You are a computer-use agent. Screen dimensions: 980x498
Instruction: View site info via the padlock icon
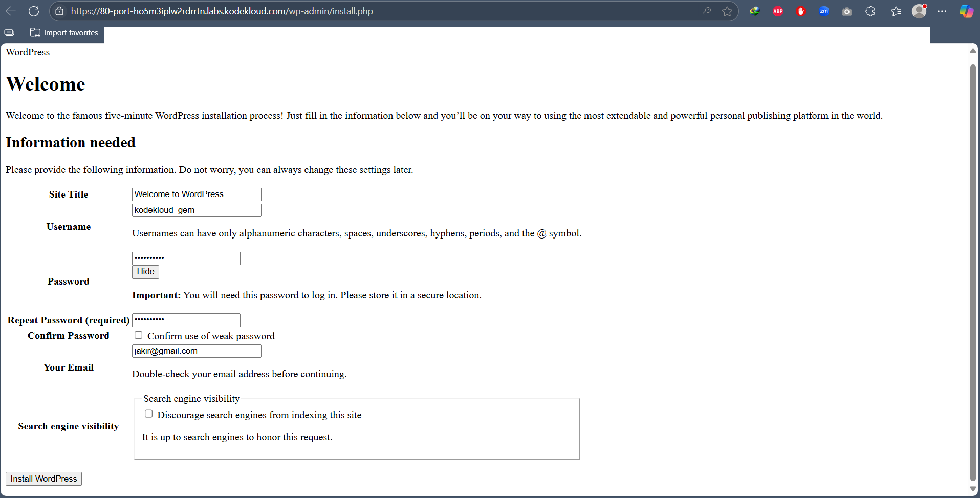coord(59,11)
